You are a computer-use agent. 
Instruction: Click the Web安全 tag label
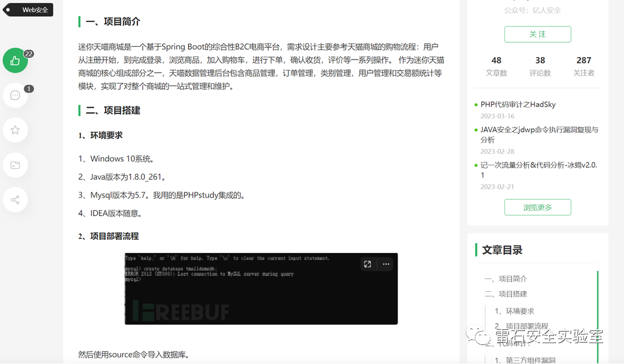28,10
